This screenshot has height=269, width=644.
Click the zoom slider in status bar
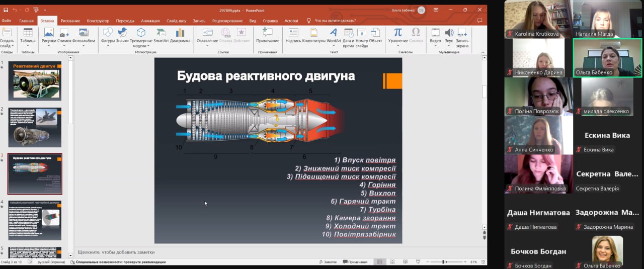tap(444, 262)
